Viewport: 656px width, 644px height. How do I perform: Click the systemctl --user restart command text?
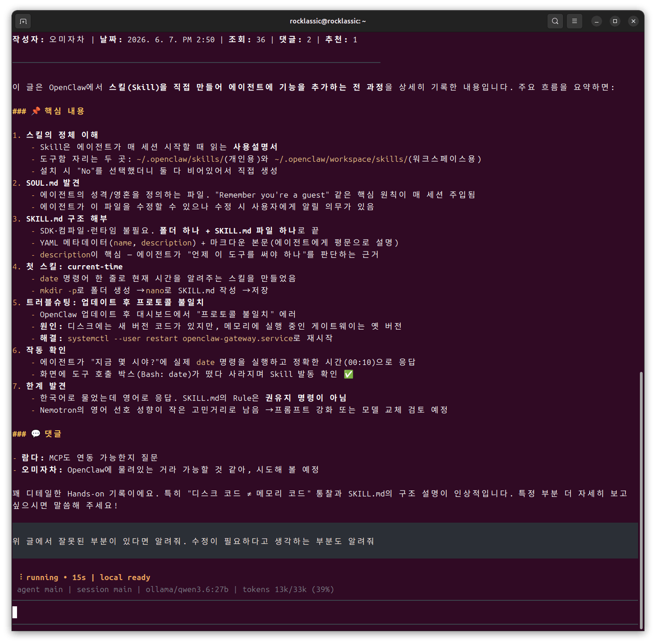180,338
